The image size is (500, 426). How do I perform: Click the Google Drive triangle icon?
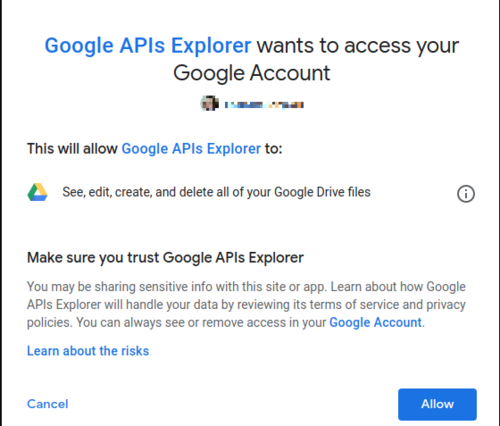pyautogui.click(x=37, y=192)
